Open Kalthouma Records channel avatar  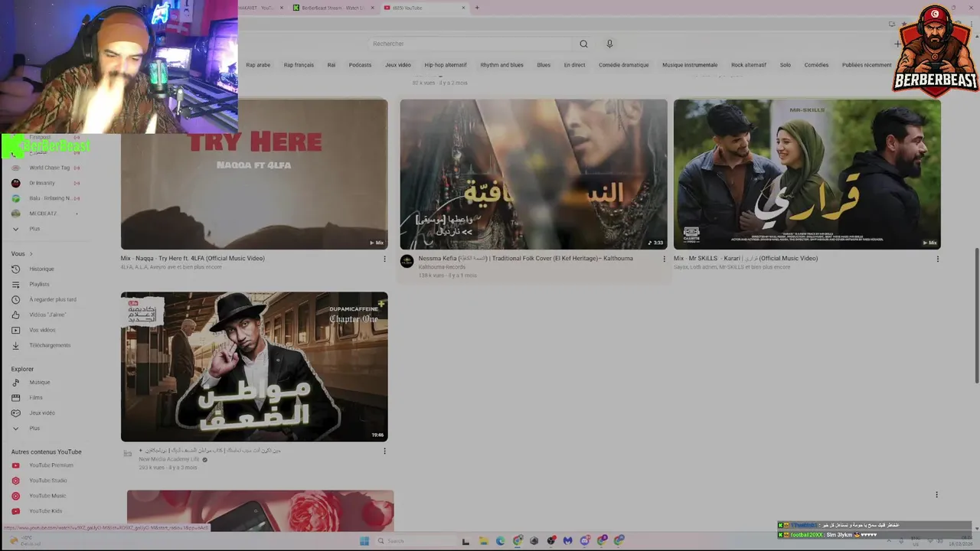coord(407,261)
